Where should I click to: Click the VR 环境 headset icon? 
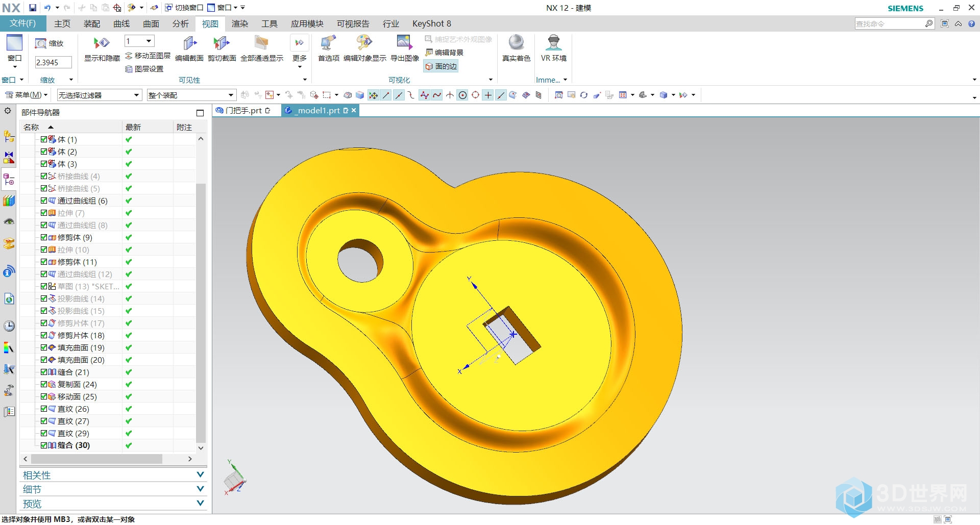click(553, 43)
